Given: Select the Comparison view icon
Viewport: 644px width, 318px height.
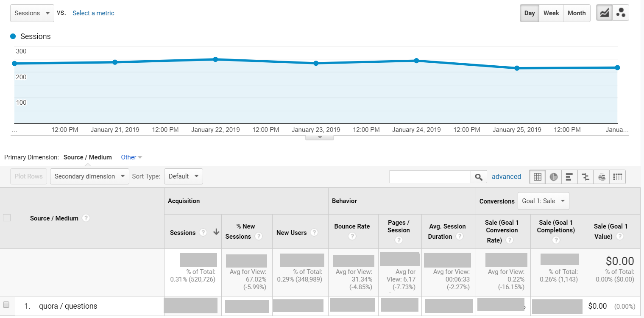Looking at the screenshot, I should click(x=585, y=177).
